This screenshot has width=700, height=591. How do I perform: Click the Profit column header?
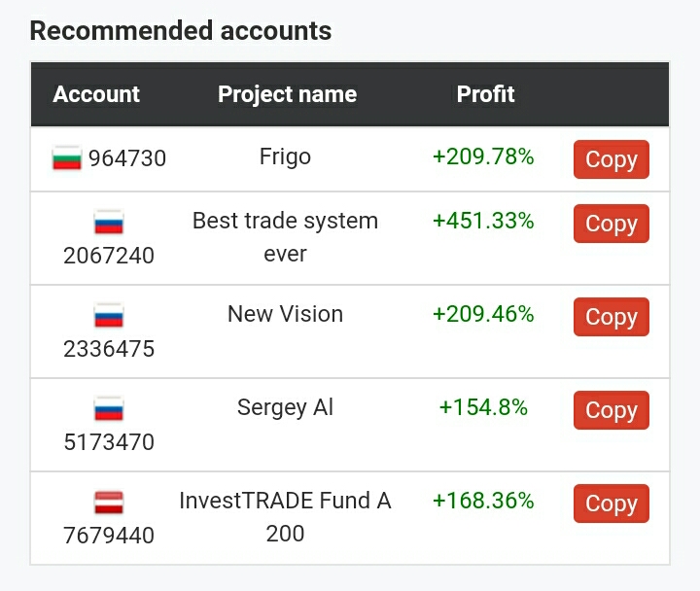point(486,94)
